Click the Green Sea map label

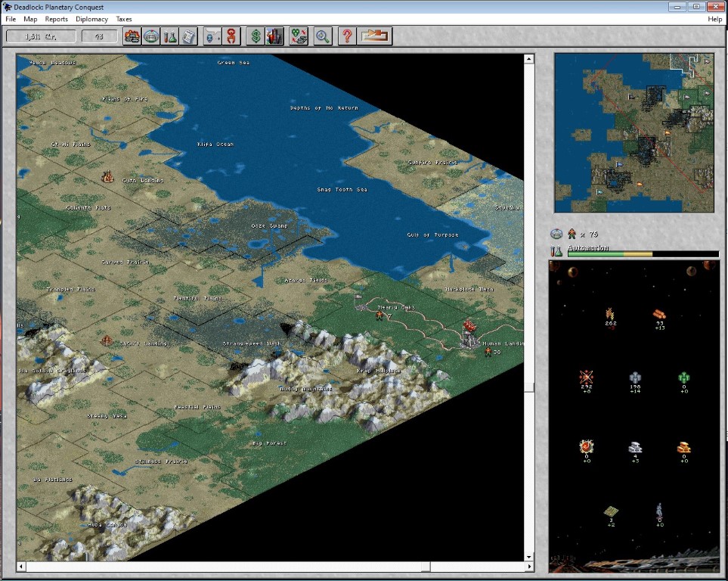pyautogui.click(x=233, y=62)
